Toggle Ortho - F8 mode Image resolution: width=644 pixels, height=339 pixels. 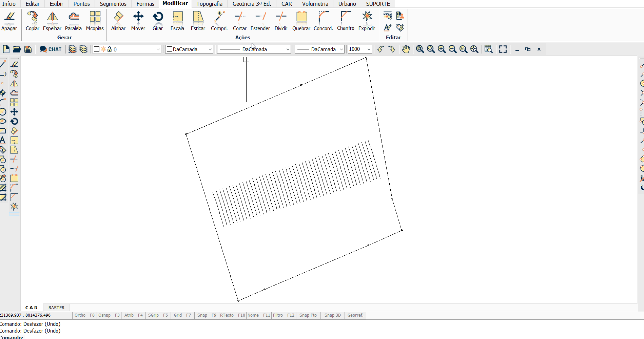pyautogui.click(x=84, y=315)
